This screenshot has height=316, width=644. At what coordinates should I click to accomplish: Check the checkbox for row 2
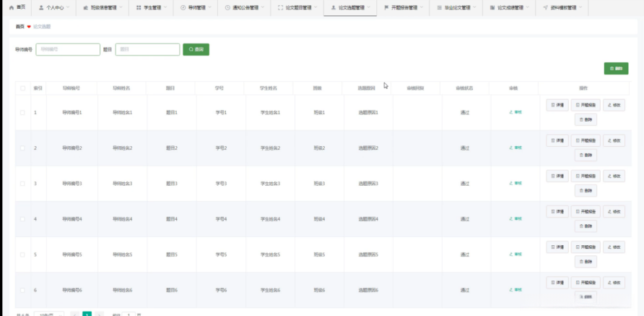click(x=22, y=148)
